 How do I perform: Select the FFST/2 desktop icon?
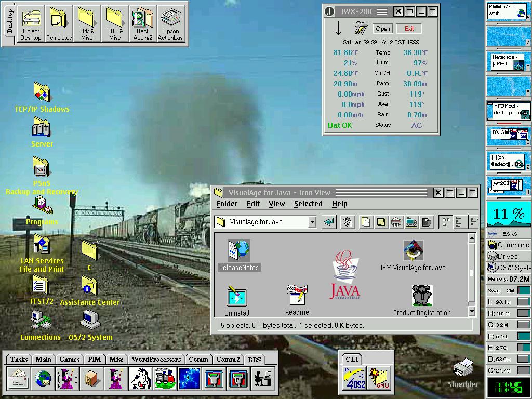tap(42, 289)
